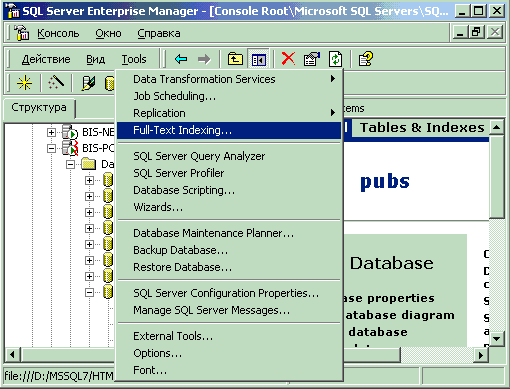
Task: Expand the fourth database node
Action: (89, 228)
